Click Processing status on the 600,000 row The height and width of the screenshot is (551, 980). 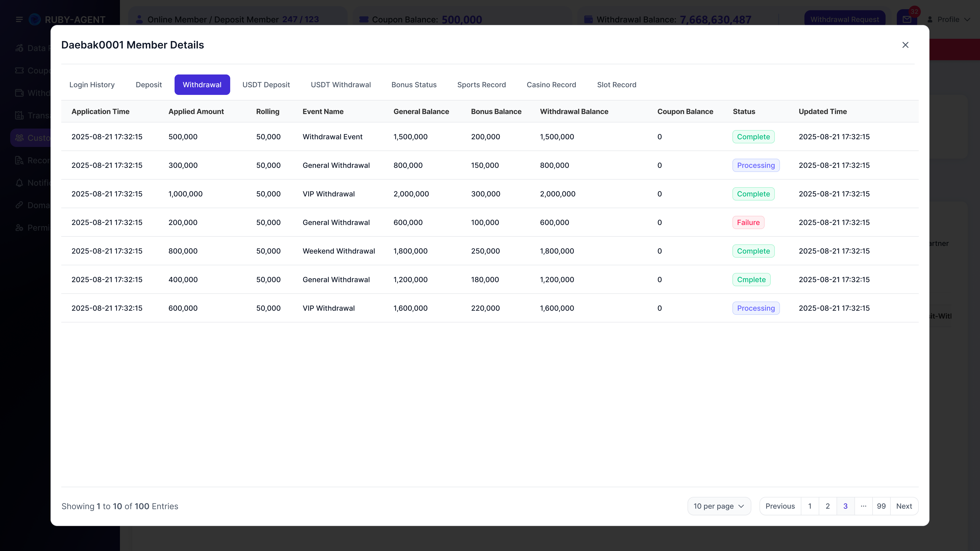(756, 308)
